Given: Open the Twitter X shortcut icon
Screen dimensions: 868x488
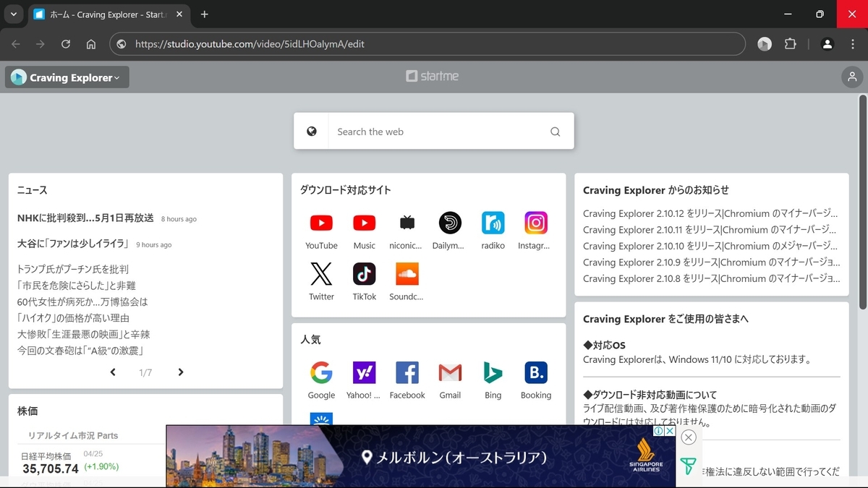Looking at the screenshot, I should tap(321, 274).
